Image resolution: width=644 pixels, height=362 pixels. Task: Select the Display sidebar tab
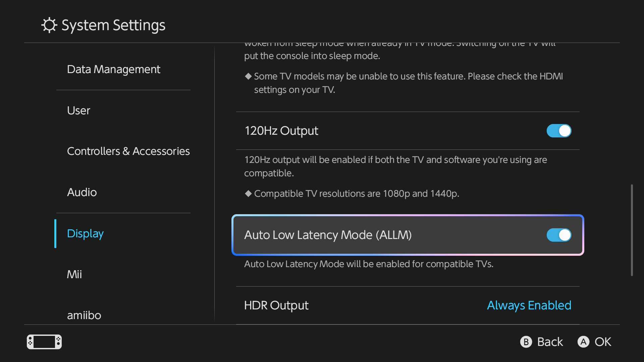[85, 234]
